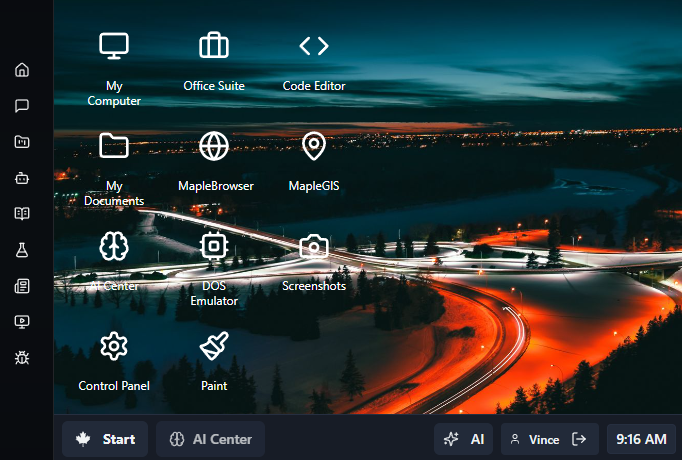Open the newspaper sidebar icon
The image size is (682, 460).
coord(22,286)
